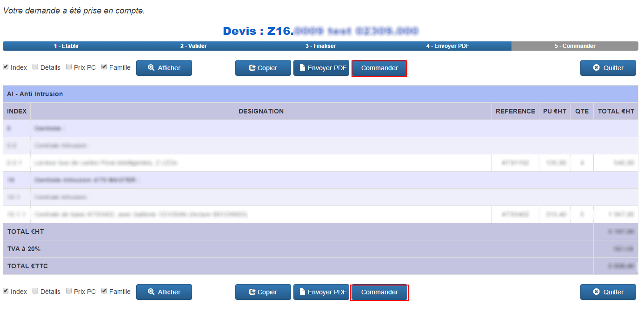Select step 5 - Commander in the progress bar

(x=575, y=46)
